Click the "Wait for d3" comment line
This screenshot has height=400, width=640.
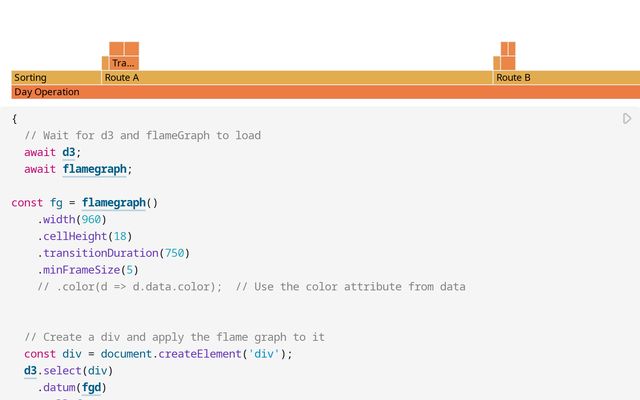coord(143,135)
